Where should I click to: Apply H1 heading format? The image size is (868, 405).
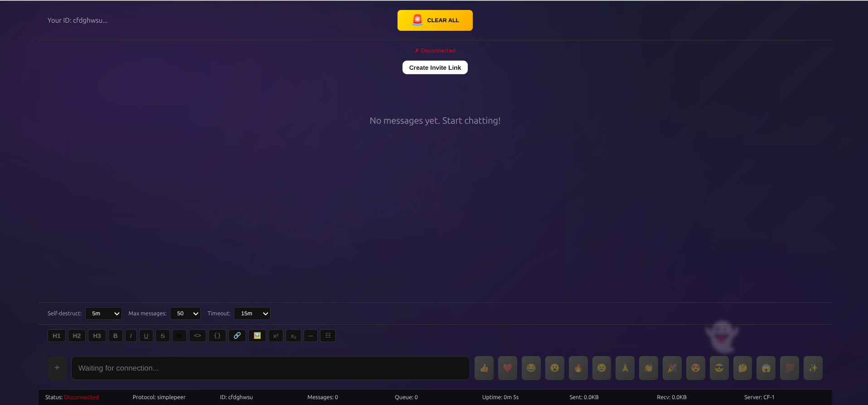57,336
